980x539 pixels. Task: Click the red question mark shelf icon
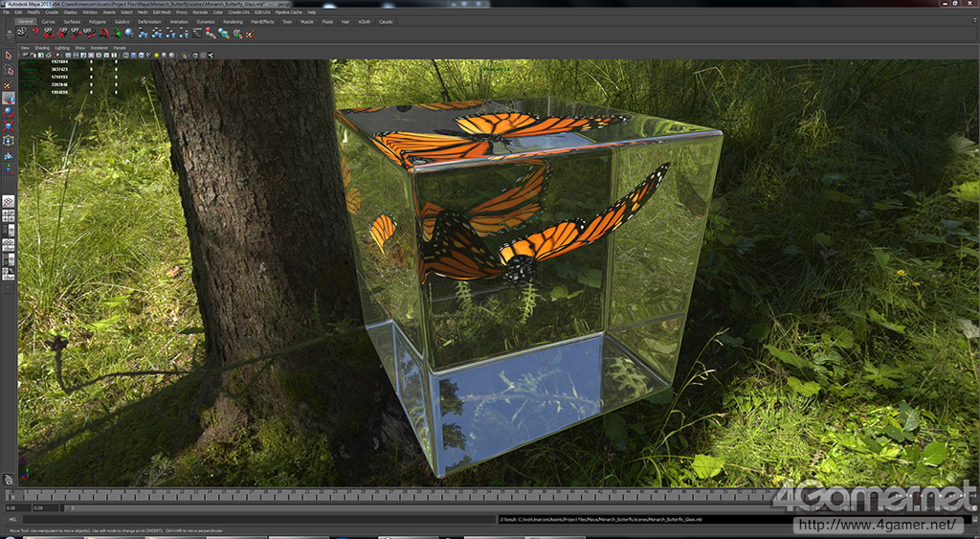pos(35,34)
